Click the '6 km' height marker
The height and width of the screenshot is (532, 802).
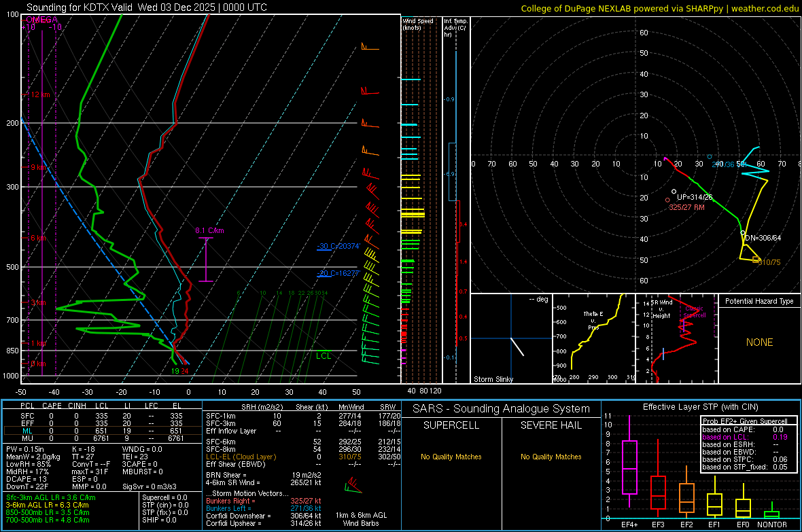38,238
